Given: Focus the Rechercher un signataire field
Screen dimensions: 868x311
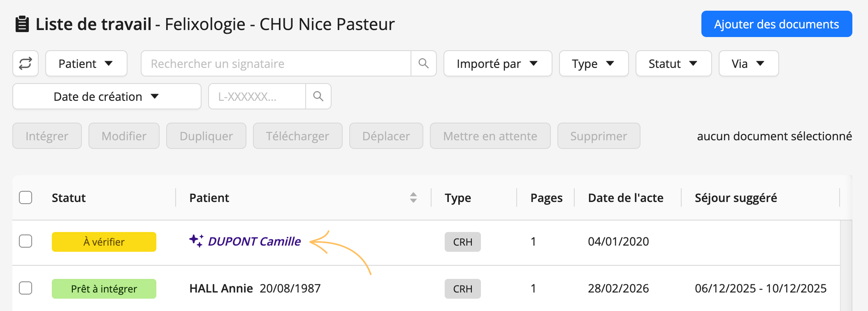Looking at the screenshot, I should click(x=276, y=63).
